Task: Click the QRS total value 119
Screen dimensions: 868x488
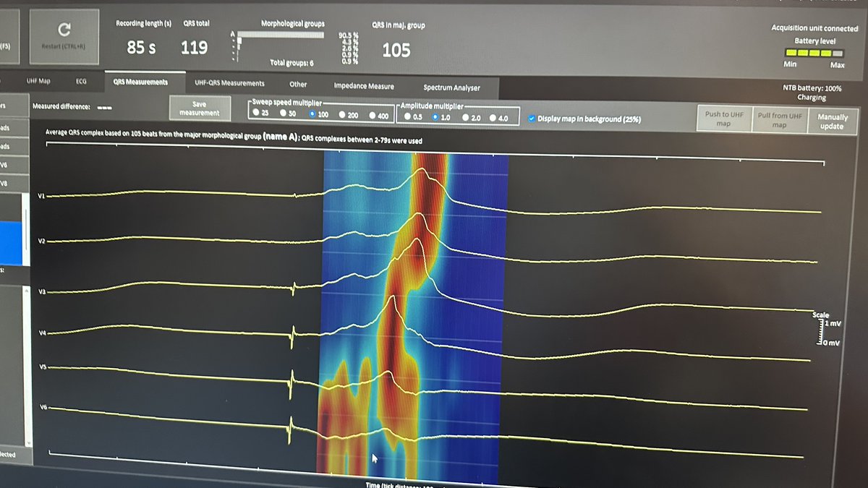Action: (x=194, y=48)
